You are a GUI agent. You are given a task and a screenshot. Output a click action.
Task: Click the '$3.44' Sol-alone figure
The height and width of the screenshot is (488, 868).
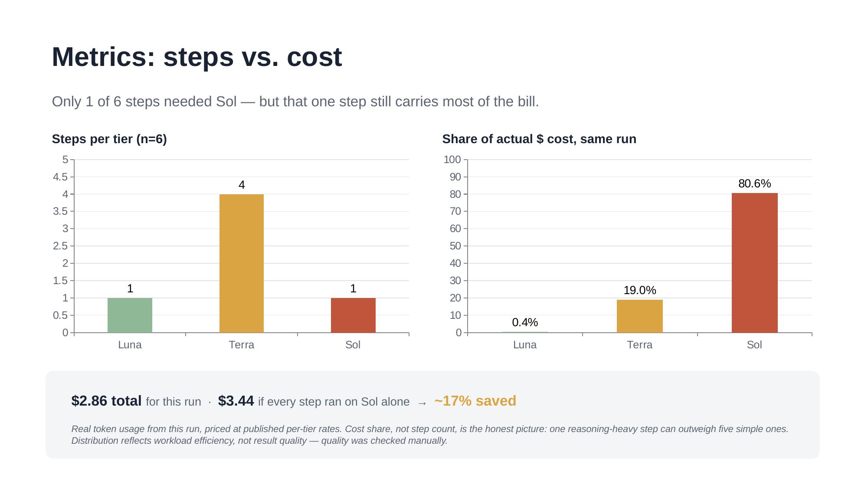(236, 401)
